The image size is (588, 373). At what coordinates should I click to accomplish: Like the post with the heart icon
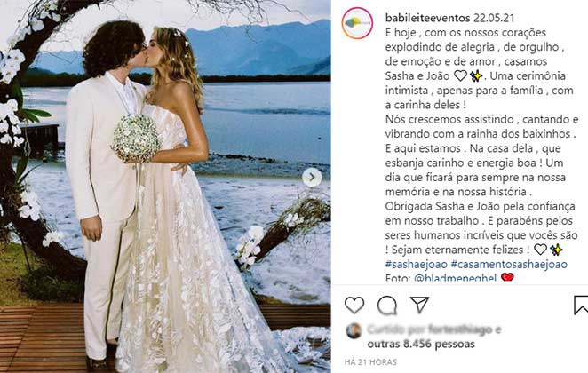tap(354, 305)
